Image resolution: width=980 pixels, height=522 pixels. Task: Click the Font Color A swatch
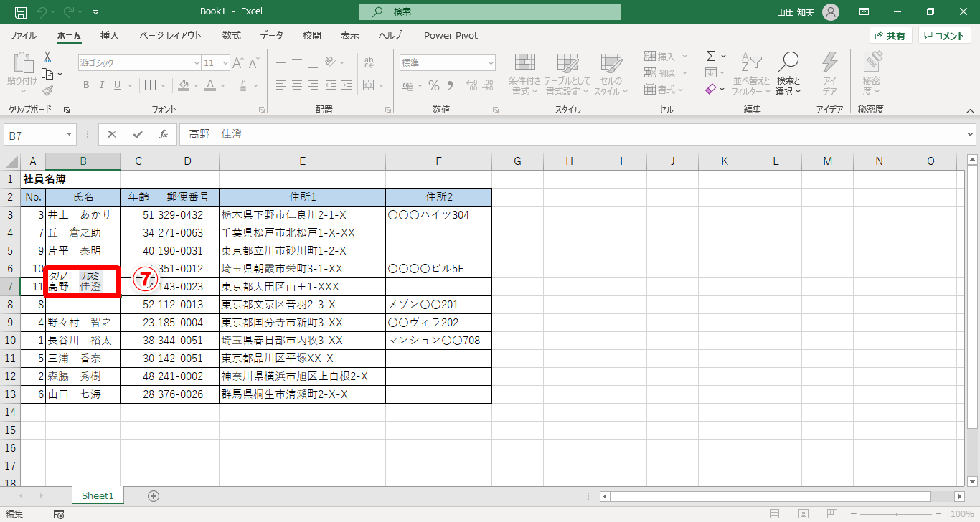click(x=210, y=85)
